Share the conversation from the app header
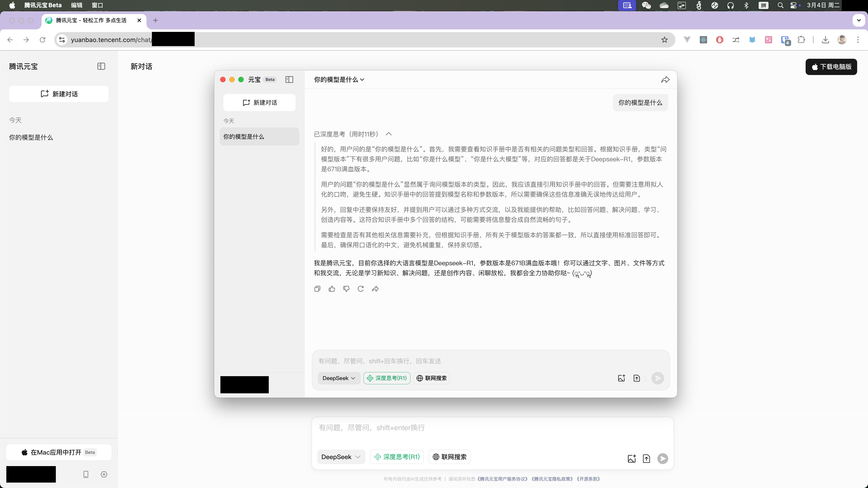Viewport: 868px width, 488px height. [665, 80]
